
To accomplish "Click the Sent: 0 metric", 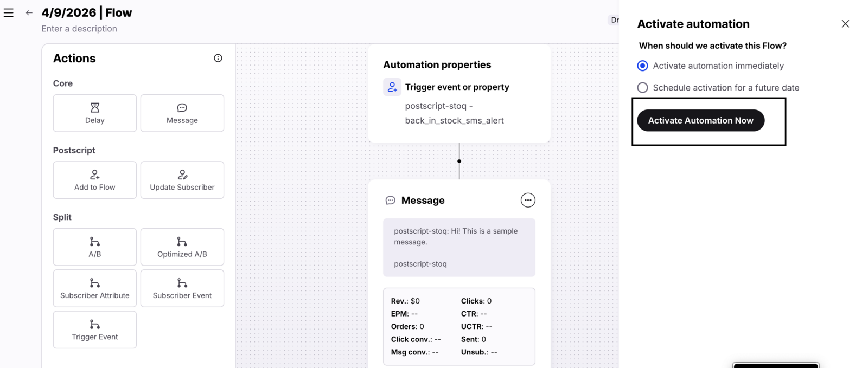I will 474,339.
